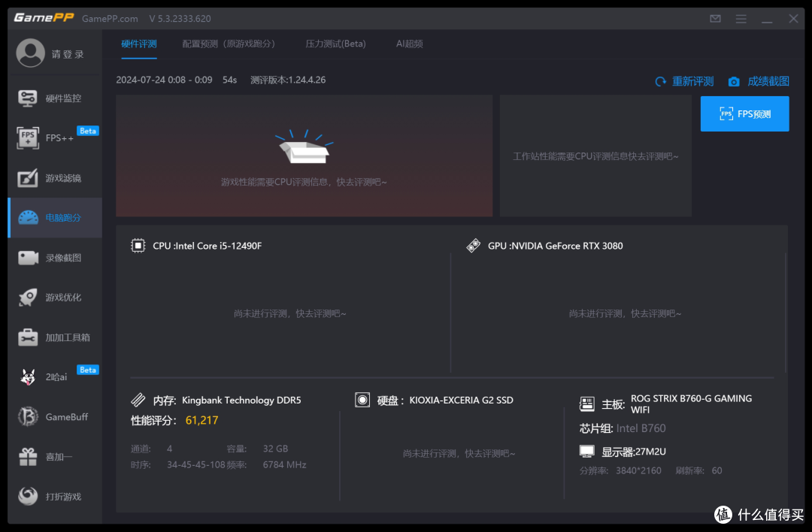Screen dimensions: 812x532
Task: Click the GamePP logo
Action: 44,18
